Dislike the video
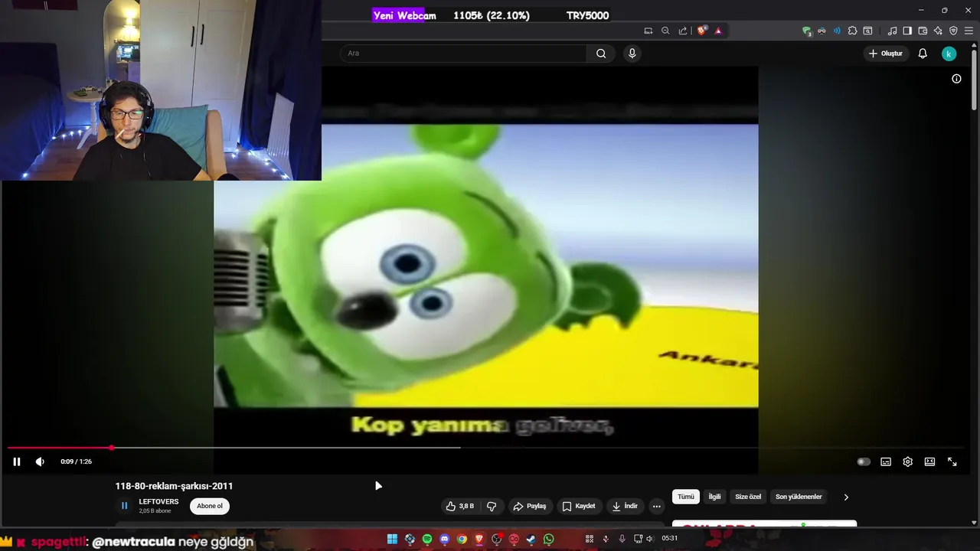The image size is (980, 551). coord(492,506)
